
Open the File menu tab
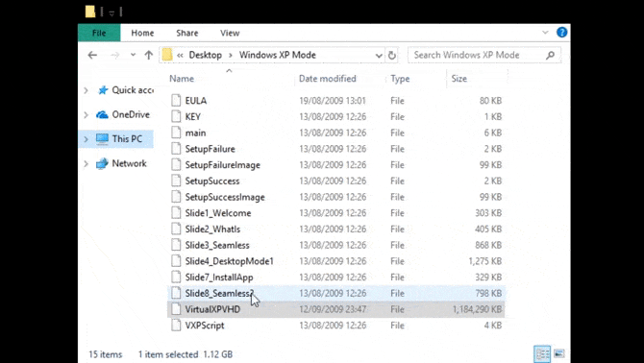pyautogui.click(x=99, y=33)
